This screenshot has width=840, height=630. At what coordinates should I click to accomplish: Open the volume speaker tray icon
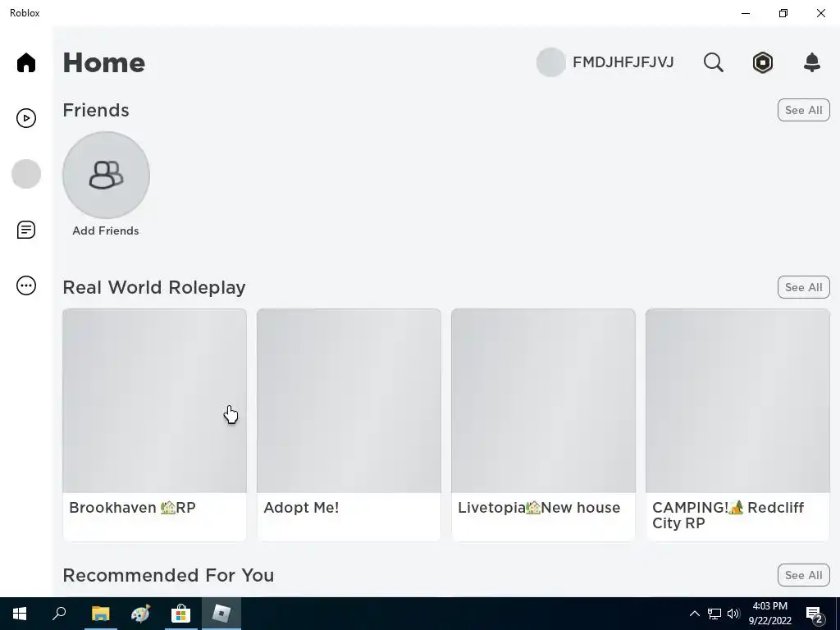point(733,614)
